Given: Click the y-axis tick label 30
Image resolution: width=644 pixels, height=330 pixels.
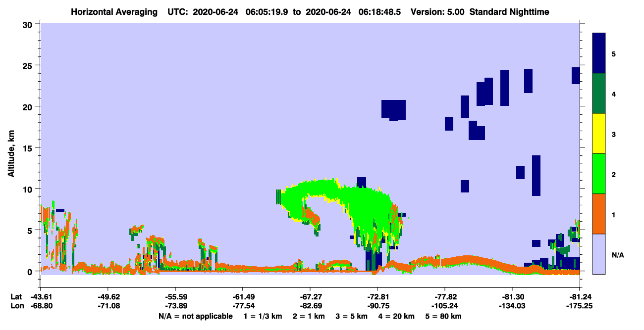Looking at the screenshot, I should (28, 24).
